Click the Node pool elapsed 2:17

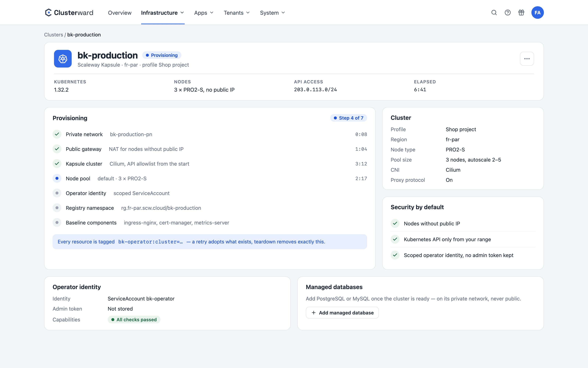361,178
